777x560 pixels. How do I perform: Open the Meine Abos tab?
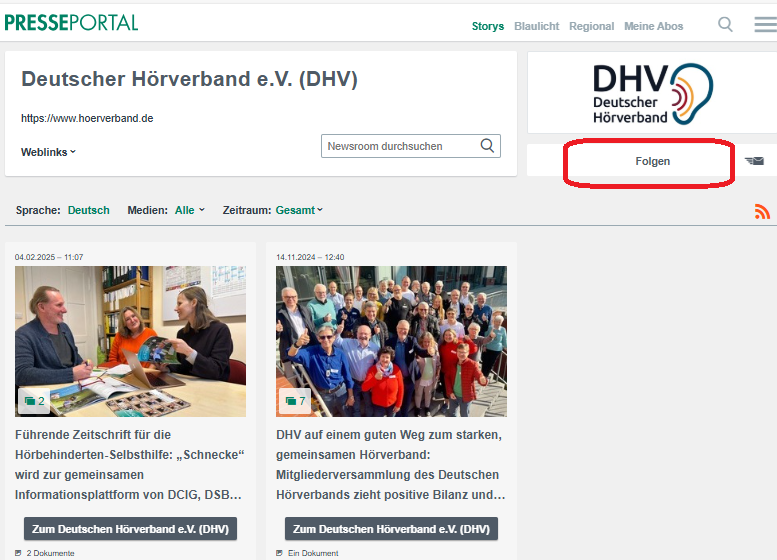click(653, 26)
